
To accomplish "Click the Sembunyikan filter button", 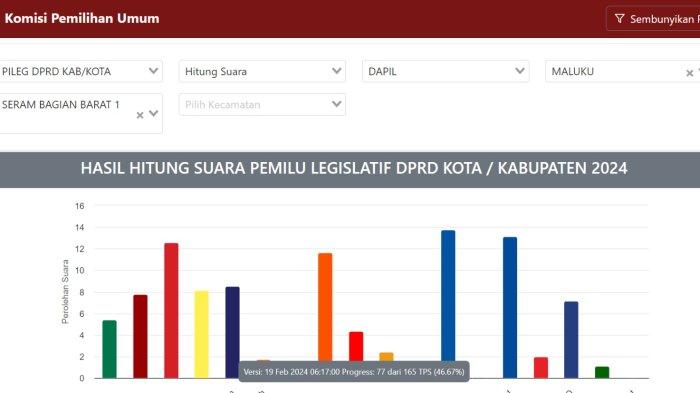I will pos(653,19).
